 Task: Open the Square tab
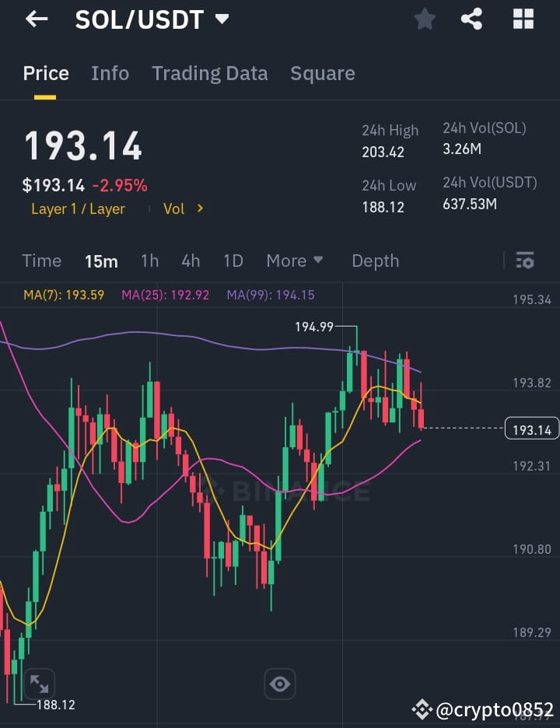point(323,73)
